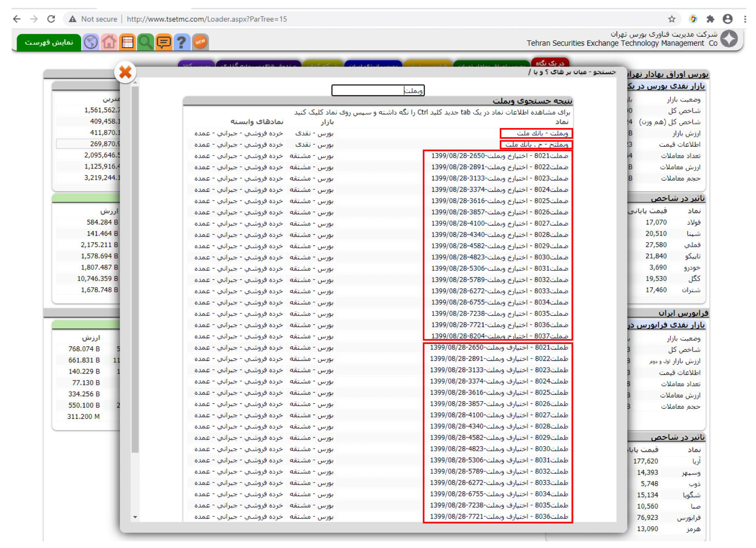Open the messages speech bubble icon
Screen dimensions: 756x548
click(x=163, y=42)
